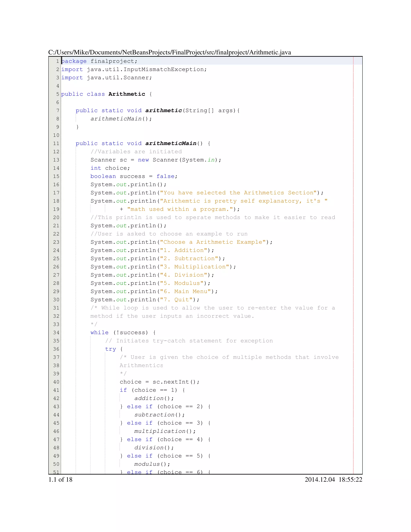Click line number 11 in gutter
The image size is (411, 532).
coord(56,144)
